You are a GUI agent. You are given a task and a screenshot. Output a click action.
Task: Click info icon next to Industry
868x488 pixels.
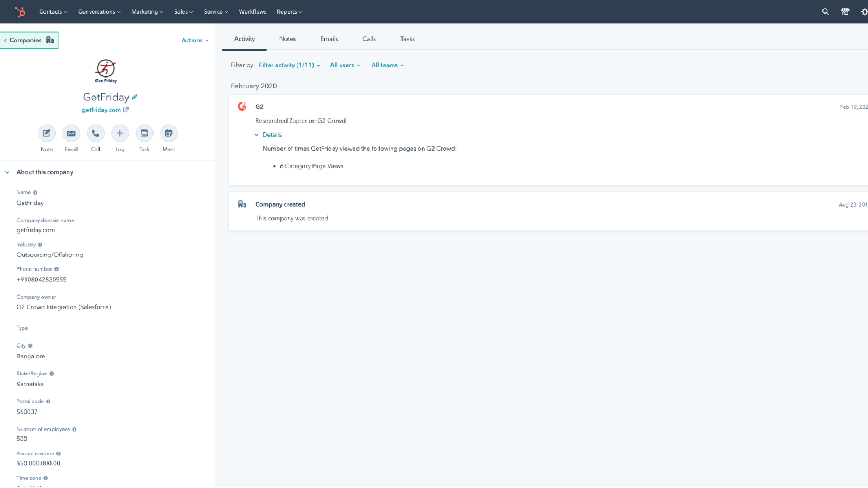tap(40, 245)
